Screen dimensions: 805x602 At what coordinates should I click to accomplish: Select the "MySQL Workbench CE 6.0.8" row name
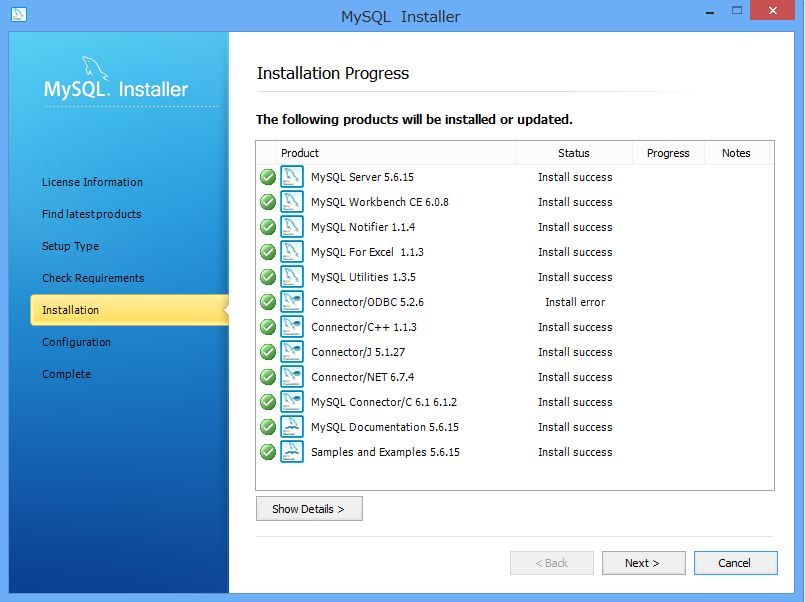point(379,202)
